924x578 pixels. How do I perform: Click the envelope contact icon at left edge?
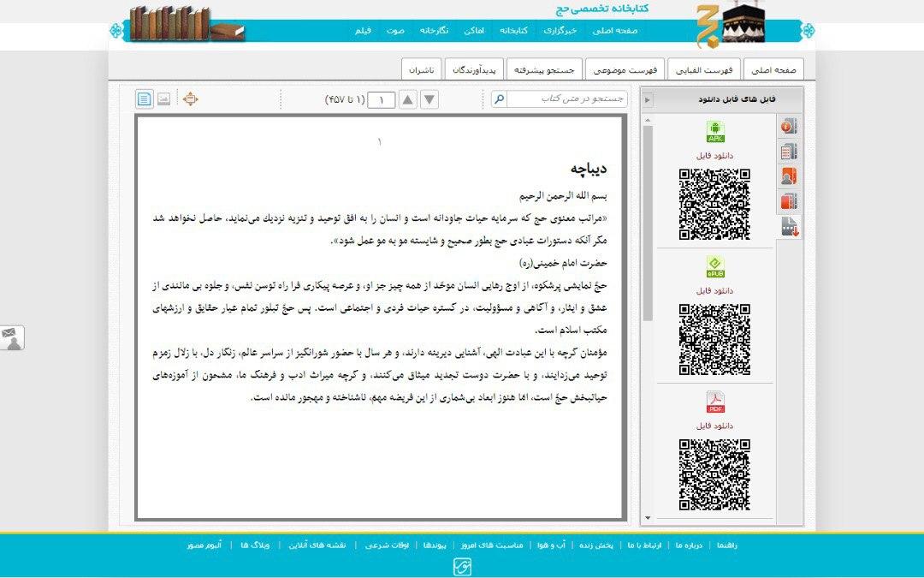[12, 337]
